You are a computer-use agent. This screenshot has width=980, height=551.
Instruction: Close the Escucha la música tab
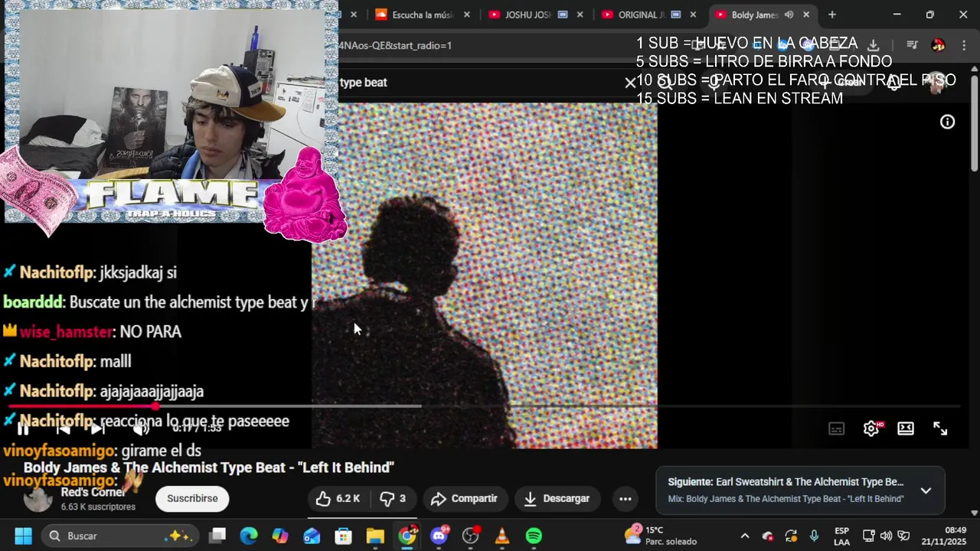click(x=466, y=15)
